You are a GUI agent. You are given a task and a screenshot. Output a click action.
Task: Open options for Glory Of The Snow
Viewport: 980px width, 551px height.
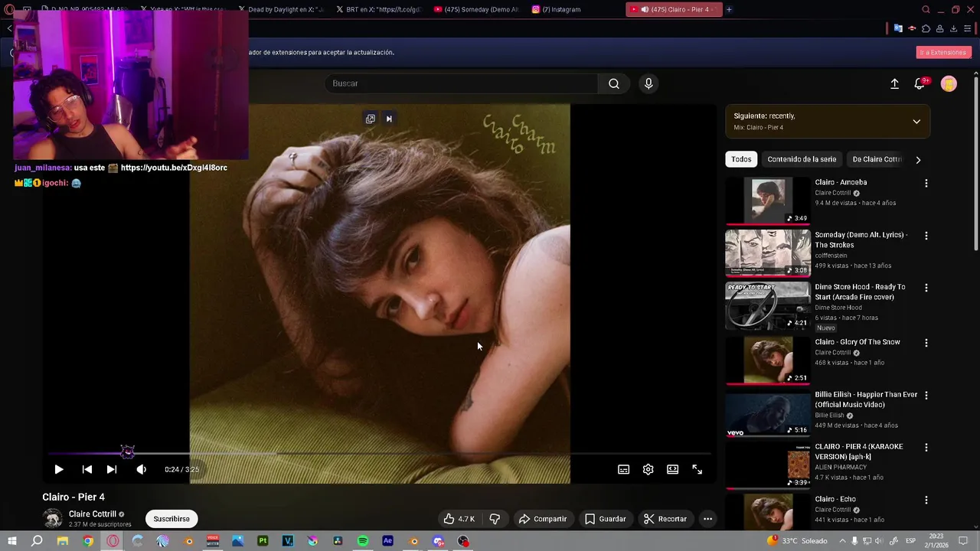pyautogui.click(x=926, y=343)
